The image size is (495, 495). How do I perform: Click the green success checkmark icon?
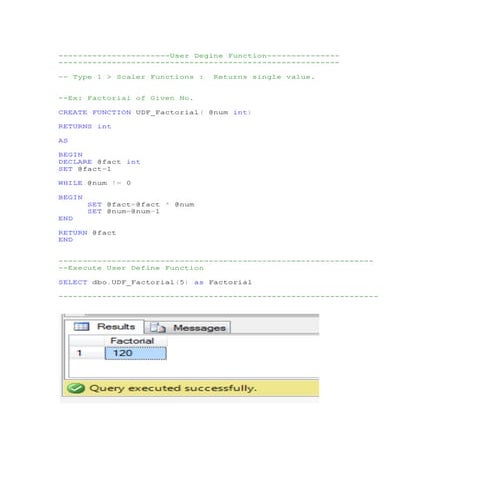pos(76,388)
